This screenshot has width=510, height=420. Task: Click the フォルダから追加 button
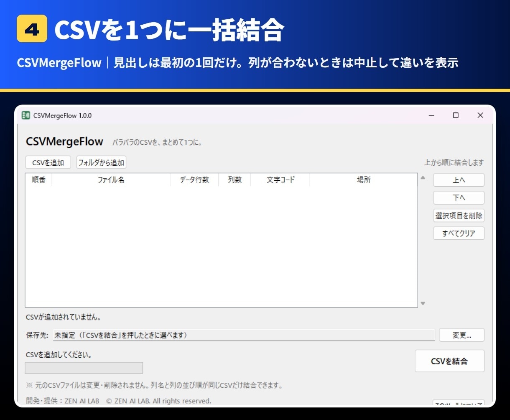tap(101, 163)
